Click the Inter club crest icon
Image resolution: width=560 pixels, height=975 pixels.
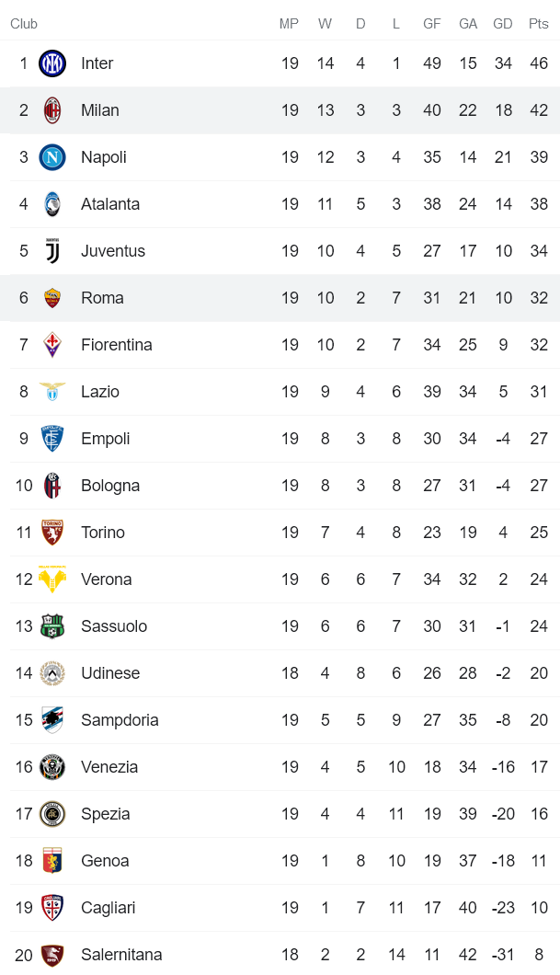(x=52, y=63)
